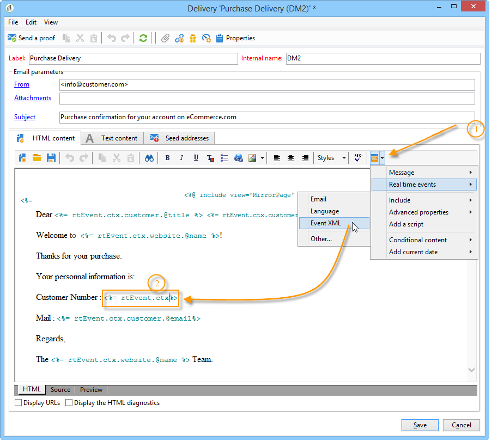Open delivery Properties
504x448 pixels.
(x=235, y=38)
